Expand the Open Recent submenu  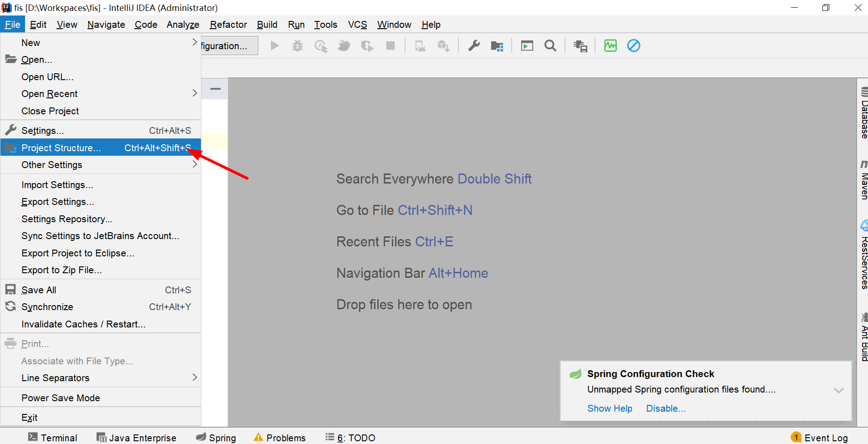[101, 94]
